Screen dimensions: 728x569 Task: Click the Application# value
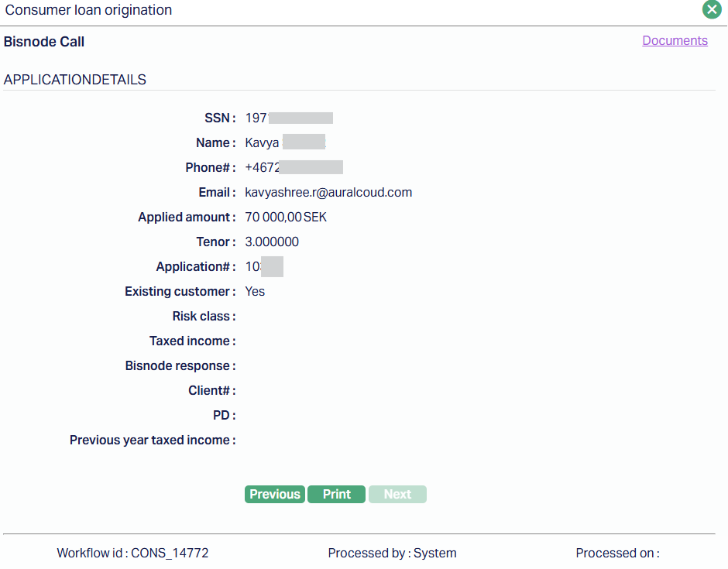(264, 267)
